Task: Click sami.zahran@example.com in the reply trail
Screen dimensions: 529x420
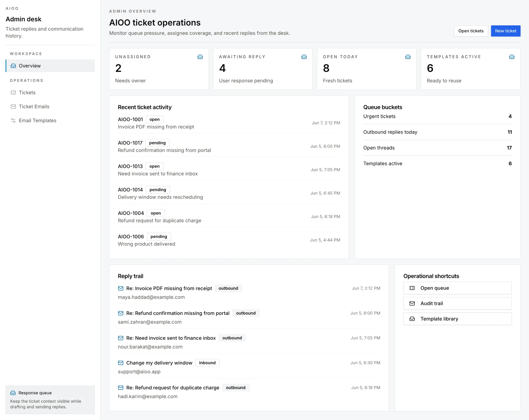Action: (x=150, y=322)
